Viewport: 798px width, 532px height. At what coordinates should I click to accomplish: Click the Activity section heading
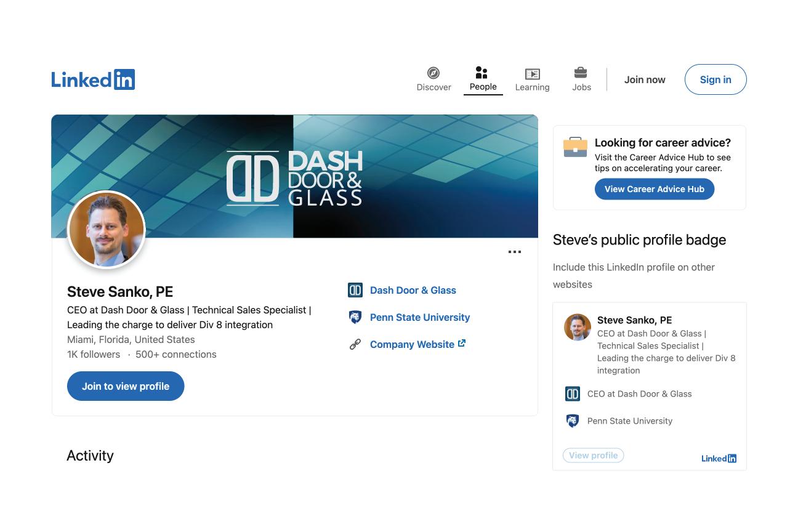click(90, 455)
